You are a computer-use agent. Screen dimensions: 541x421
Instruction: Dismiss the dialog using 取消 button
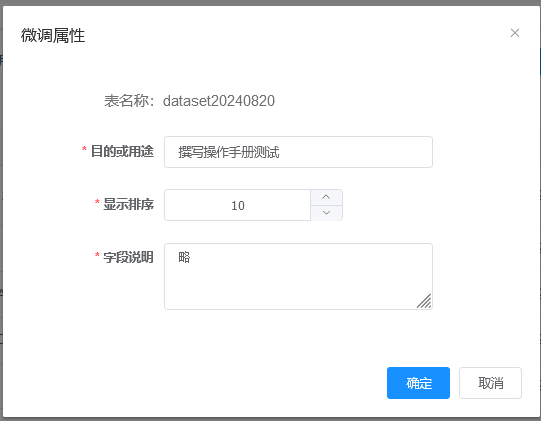pyautogui.click(x=490, y=383)
